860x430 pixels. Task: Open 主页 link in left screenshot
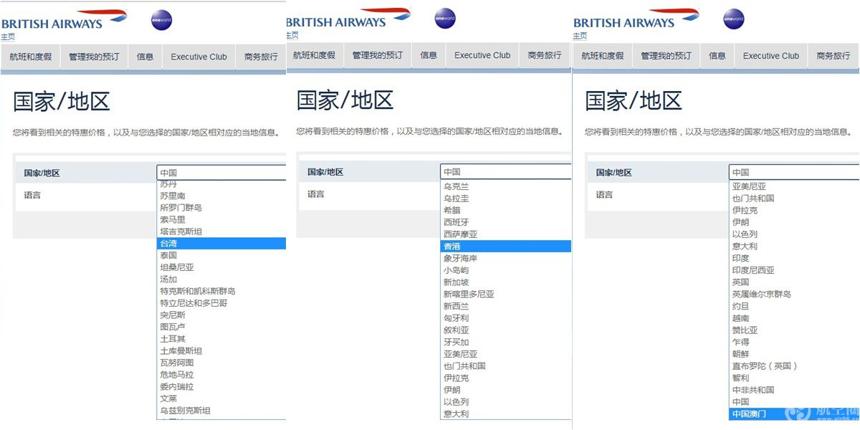click(8, 36)
